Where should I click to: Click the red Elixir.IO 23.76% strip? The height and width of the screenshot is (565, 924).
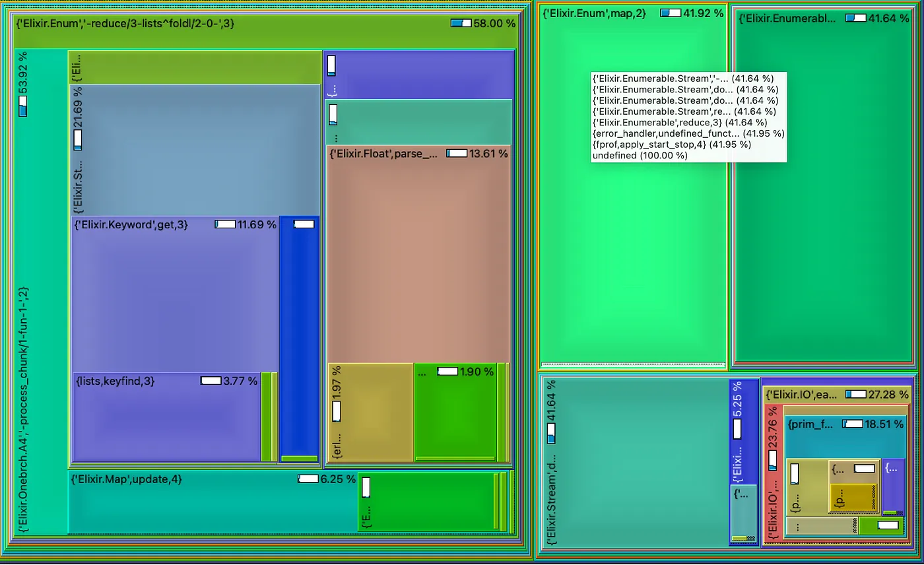click(x=773, y=472)
